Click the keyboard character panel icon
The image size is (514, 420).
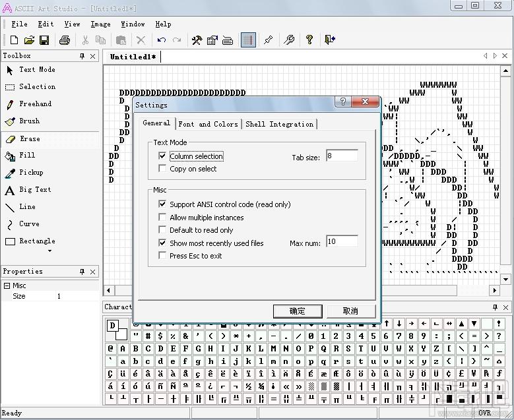click(x=228, y=40)
